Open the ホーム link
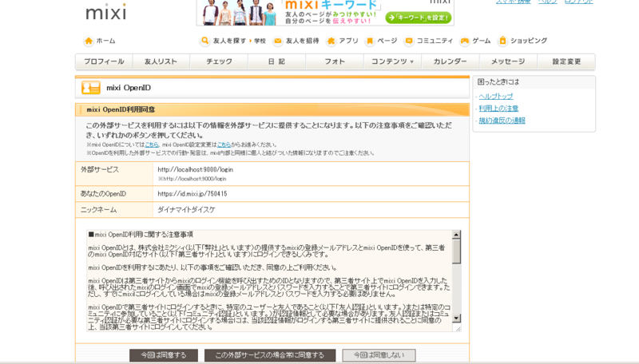Viewport: 639px width, 364px height. [106, 41]
